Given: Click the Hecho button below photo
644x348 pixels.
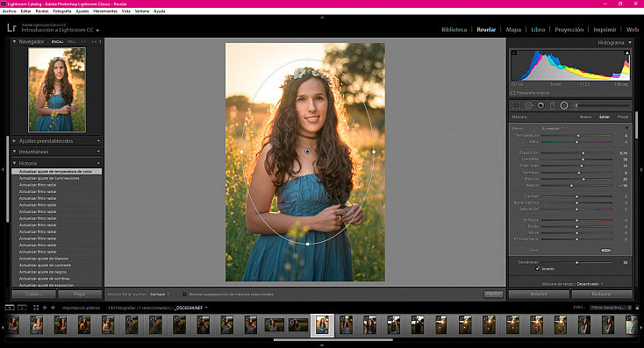Looking at the screenshot, I should (493, 295).
